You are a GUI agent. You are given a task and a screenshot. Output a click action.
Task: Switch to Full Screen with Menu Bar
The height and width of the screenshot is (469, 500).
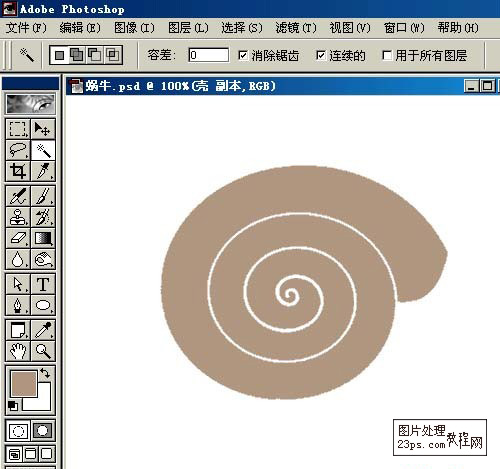pyautogui.click(x=31, y=454)
